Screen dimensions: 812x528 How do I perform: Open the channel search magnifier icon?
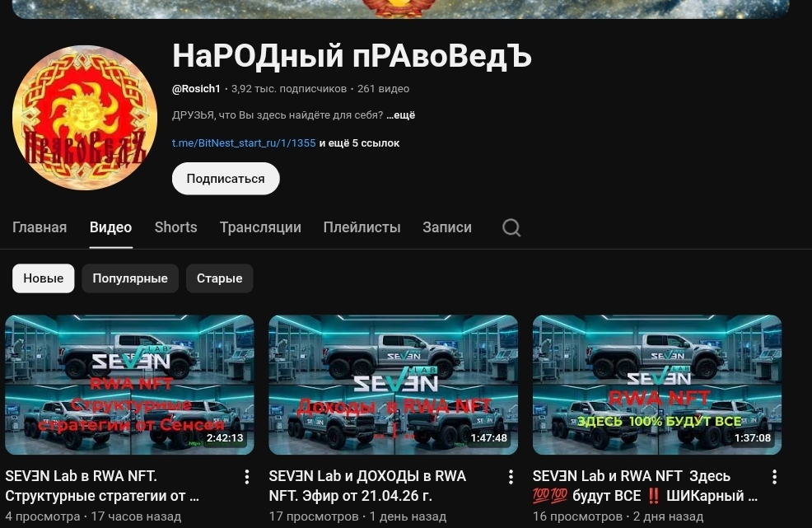(x=511, y=227)
